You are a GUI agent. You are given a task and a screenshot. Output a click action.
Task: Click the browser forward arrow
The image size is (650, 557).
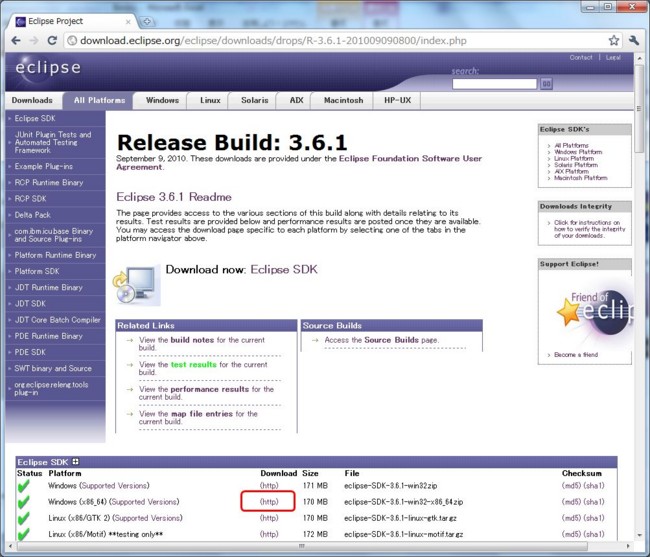tap(34, 41)
